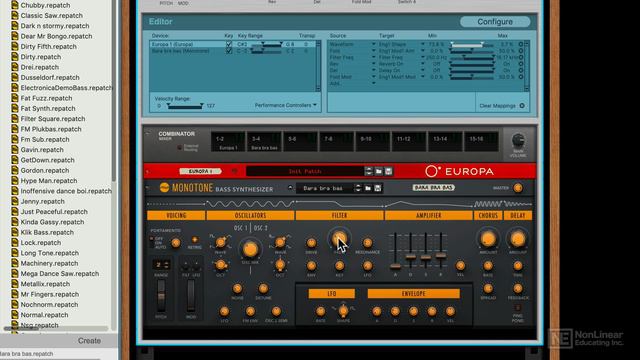Screen dimensions: 640x360
Task: Click the Pitch wheel strip
Action: 161,296
